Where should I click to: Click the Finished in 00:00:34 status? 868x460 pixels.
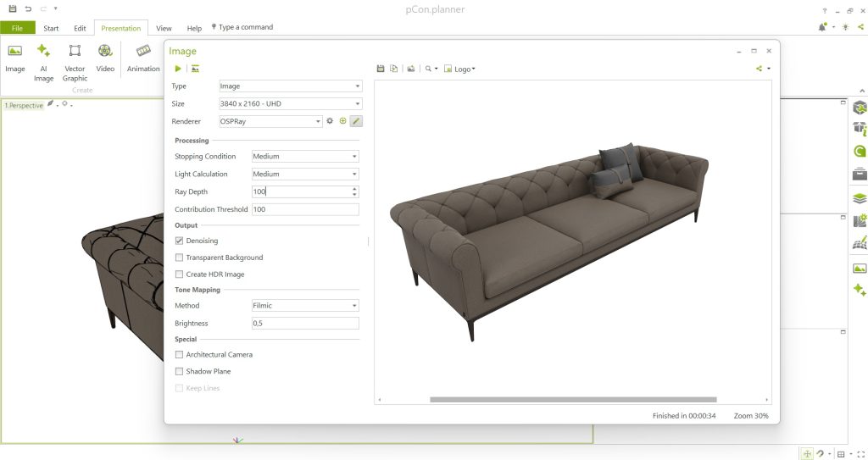(x=684, y=416)
